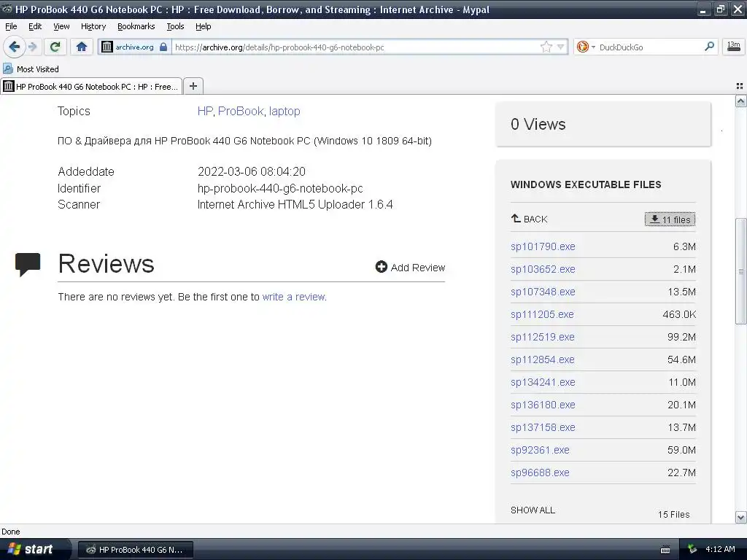Click the tab groups icon

740,86
